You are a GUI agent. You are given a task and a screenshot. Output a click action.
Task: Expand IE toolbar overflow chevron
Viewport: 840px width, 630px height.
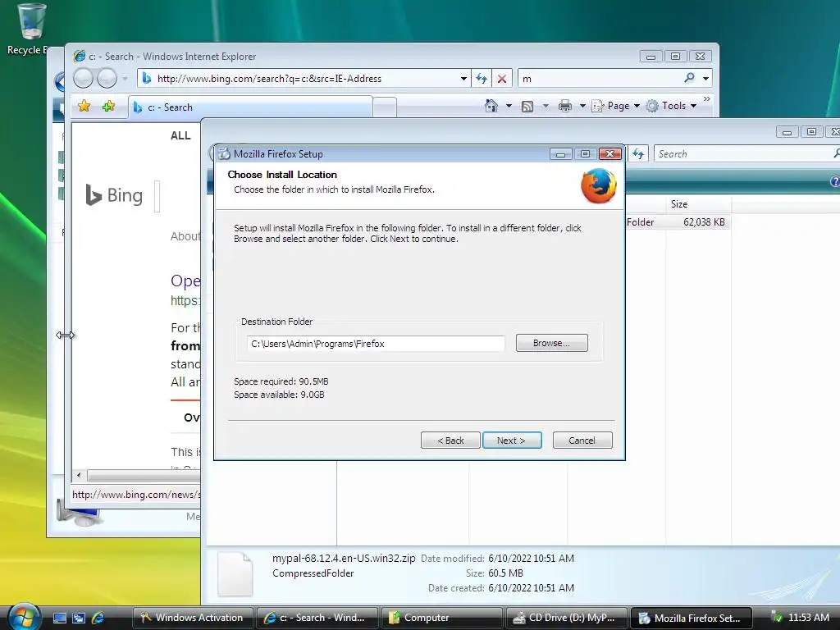coord(706,99)
